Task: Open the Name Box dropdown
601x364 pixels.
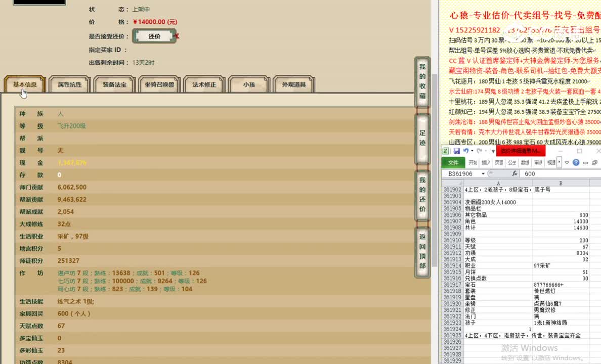Action: 483,173
